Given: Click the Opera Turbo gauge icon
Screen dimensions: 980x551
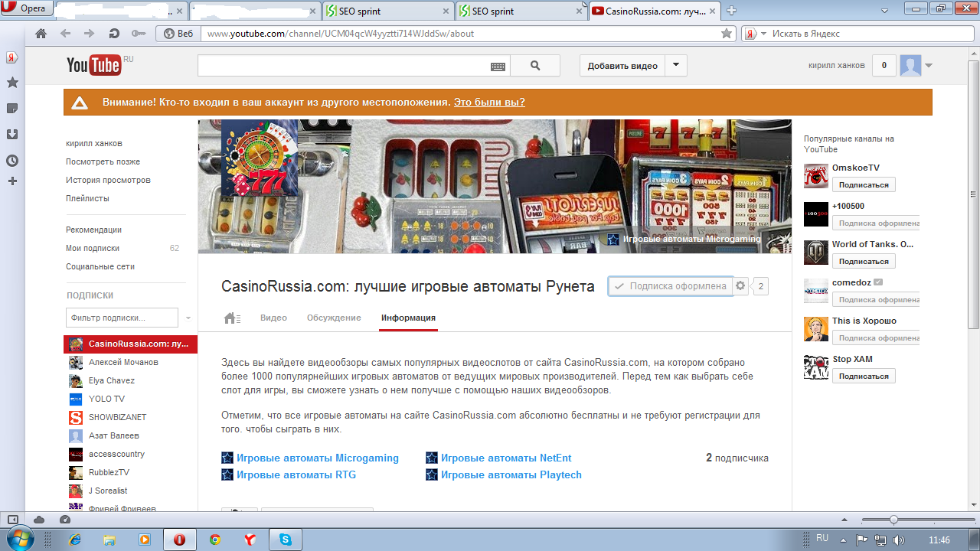Looking at the screenshot, I should coord(64,520).
